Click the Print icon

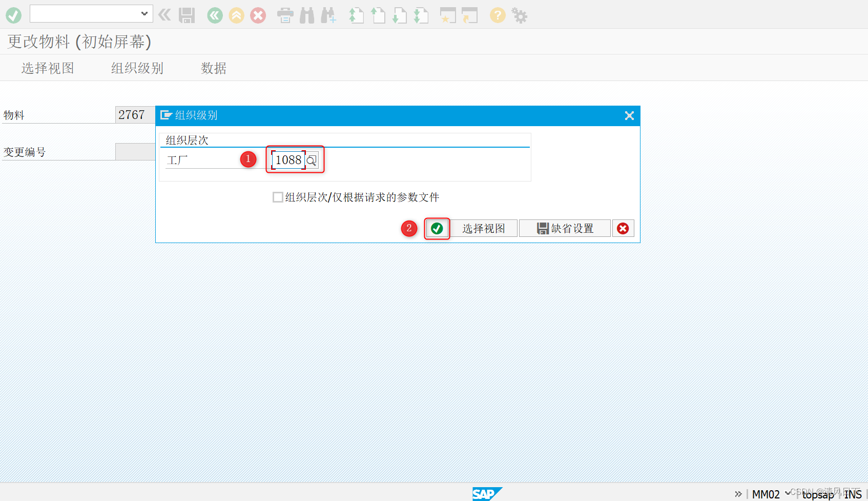(285, 15)
